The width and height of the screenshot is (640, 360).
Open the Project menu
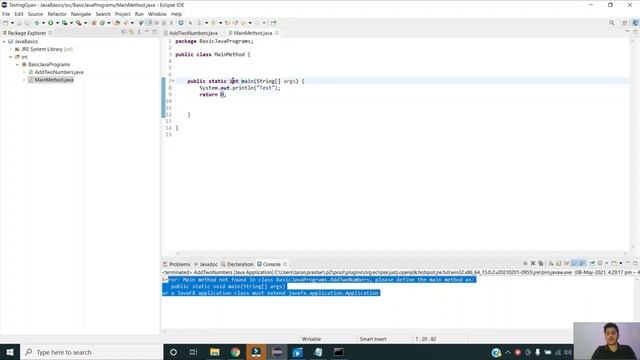coord(122,14)
